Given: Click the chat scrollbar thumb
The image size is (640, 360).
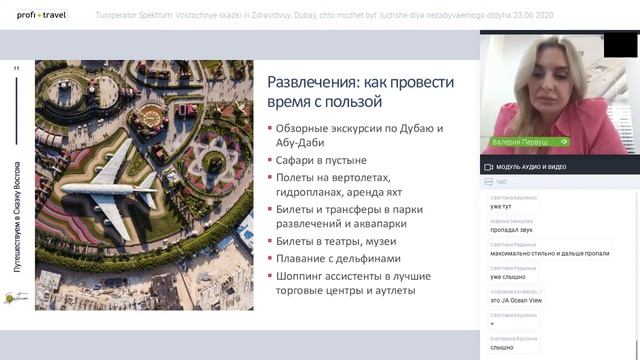Looking at the screenshot, I should coord(636,349).
